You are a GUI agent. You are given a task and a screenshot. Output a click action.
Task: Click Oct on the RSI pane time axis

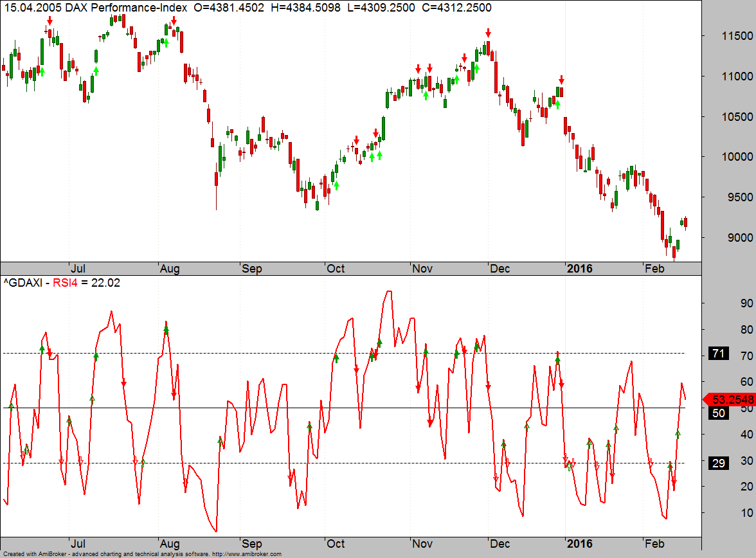point(336,543)
